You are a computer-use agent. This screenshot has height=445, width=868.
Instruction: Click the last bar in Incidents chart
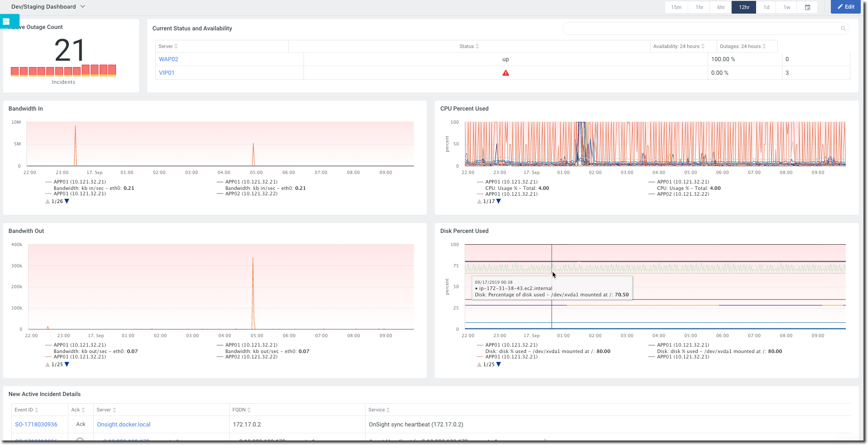pyautogui.click(x=112, y=70)
